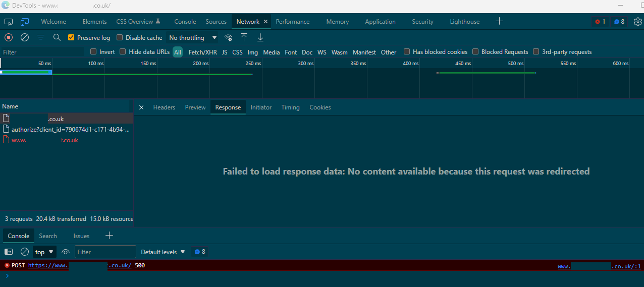Image resolution: width=644 pixels, height=287 pixels.
Task: Check Blocked Requests option
Action: [475, 51]
